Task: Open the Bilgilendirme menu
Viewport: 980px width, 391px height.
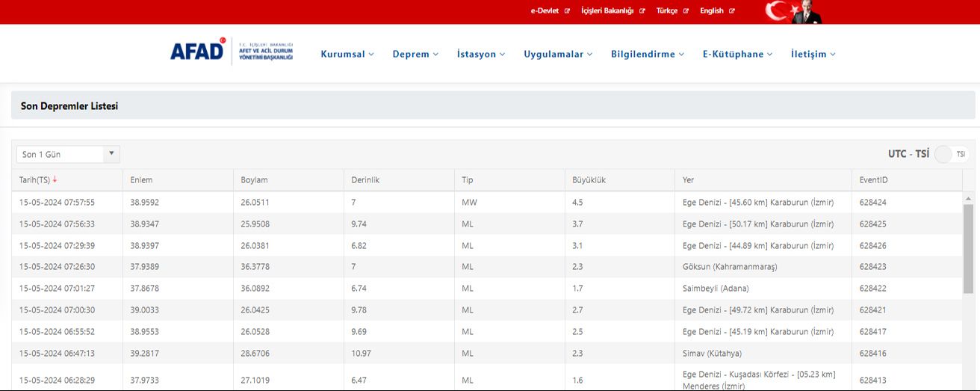Action: pos(647,54)
